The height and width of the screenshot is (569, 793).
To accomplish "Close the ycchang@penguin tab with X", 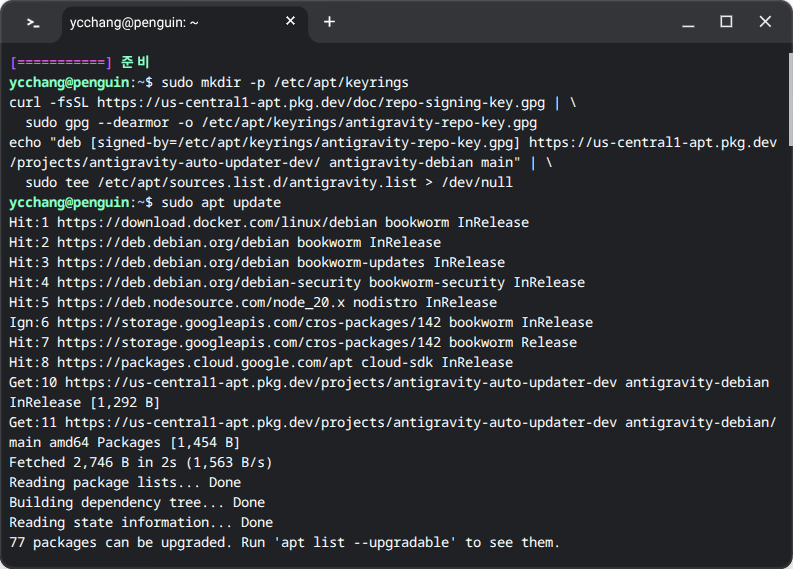I will pos(291,22).
